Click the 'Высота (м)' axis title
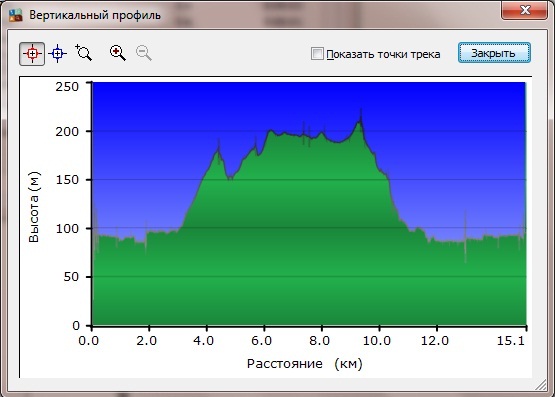 [34, 207]
